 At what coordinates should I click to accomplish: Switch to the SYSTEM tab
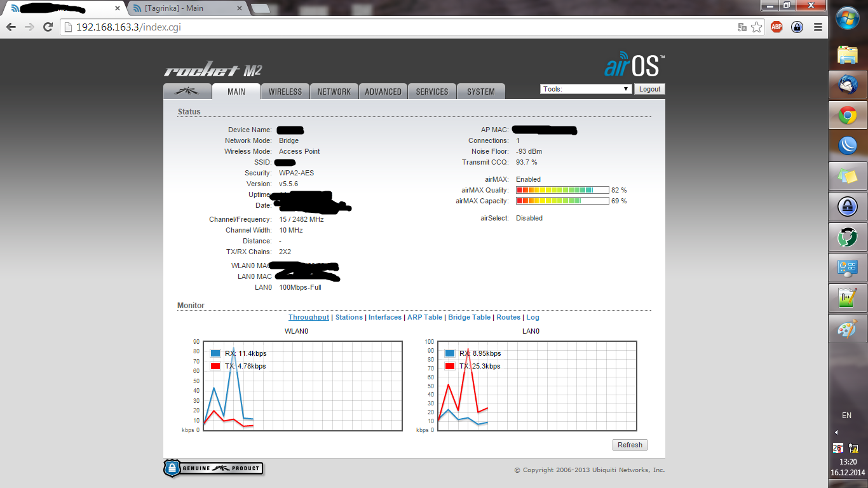481,91
